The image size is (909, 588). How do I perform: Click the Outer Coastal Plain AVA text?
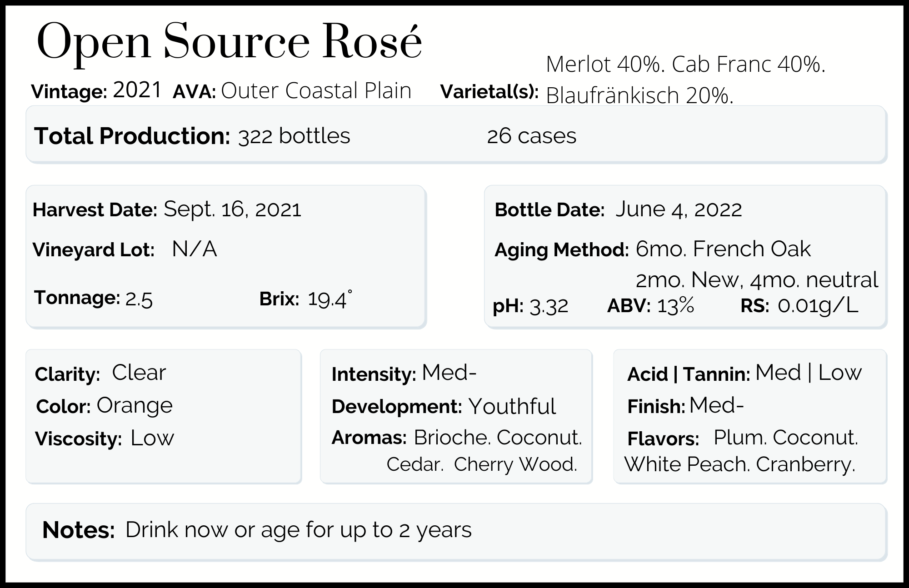[316, 90]
